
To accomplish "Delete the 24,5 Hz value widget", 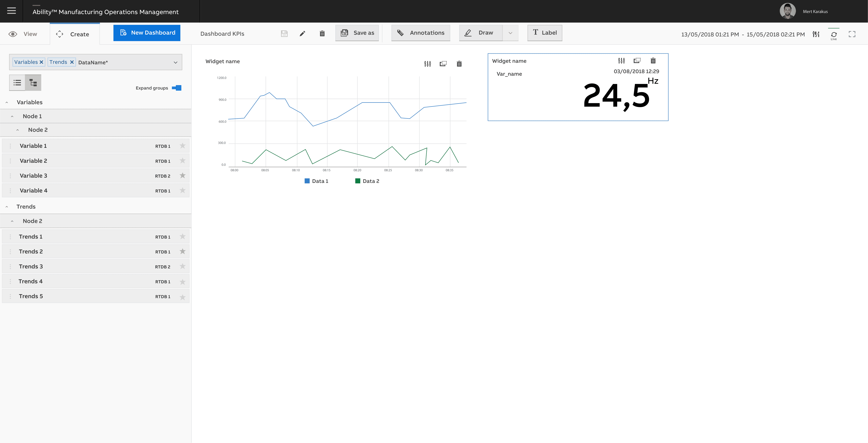I will (x=653, y=61).
